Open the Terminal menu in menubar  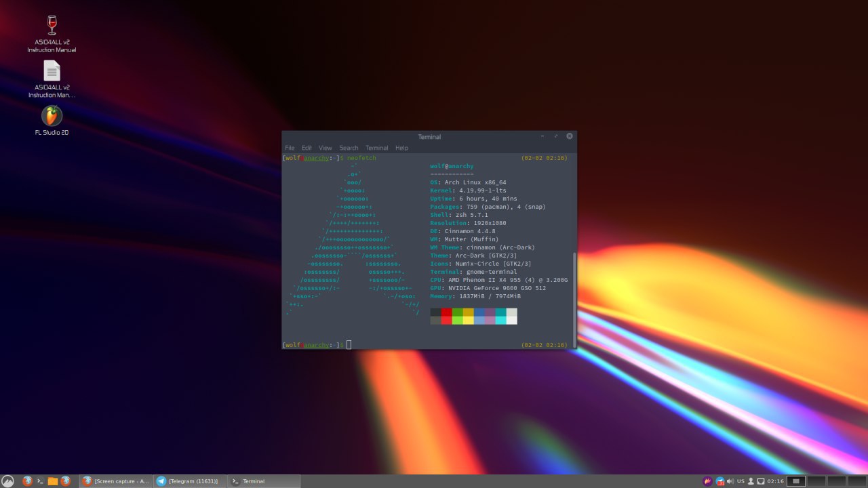376,148
